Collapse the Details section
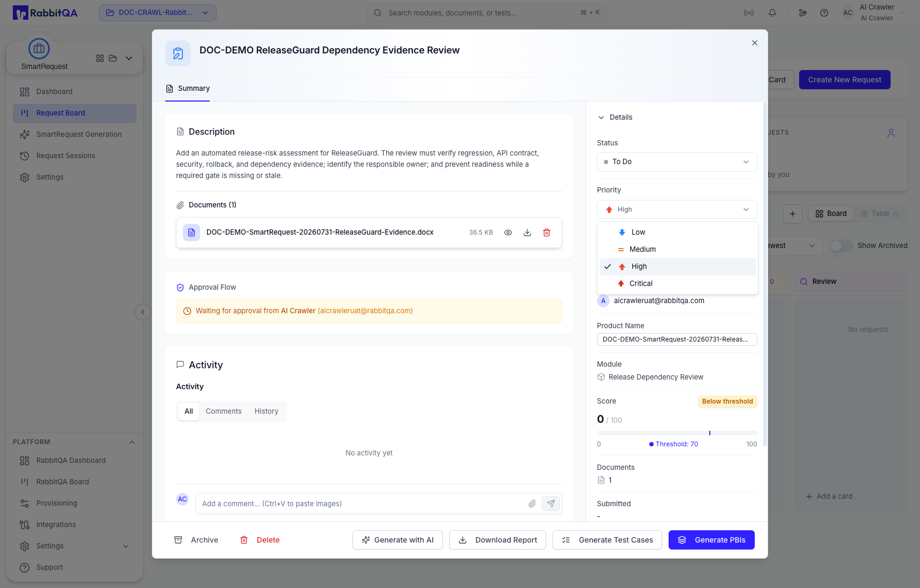This screenshot has width=920, height=588. (615, 118)
